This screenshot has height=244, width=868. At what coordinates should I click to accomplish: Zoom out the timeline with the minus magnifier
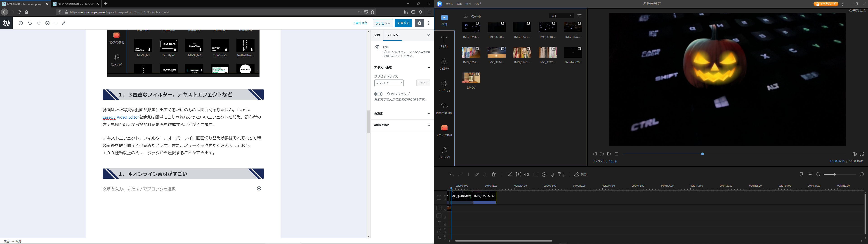pos(818,174)
